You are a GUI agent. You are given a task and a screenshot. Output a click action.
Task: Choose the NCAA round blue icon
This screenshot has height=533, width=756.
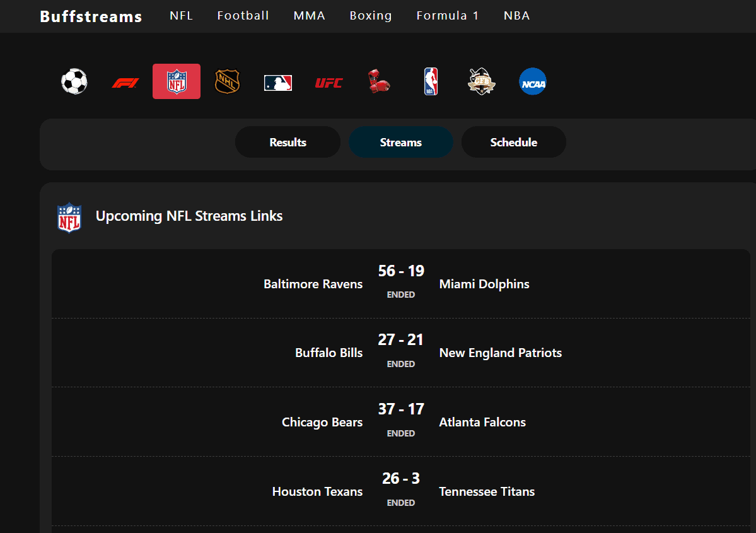[533, 81]
